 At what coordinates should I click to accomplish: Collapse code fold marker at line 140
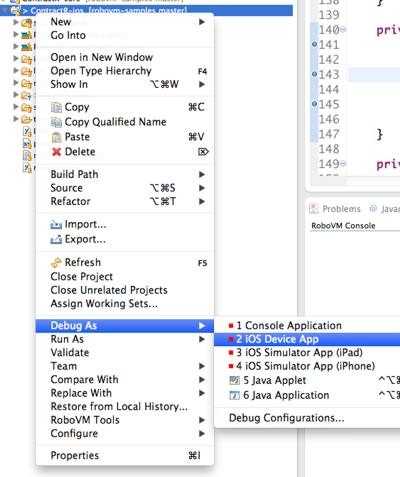(x=343, y=30)
